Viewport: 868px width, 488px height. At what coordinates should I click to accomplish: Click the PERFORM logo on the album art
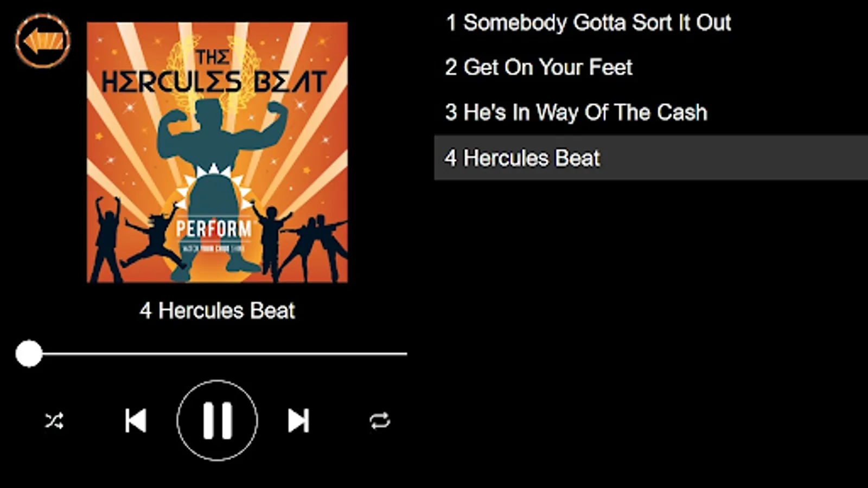(x=214, y=230)
